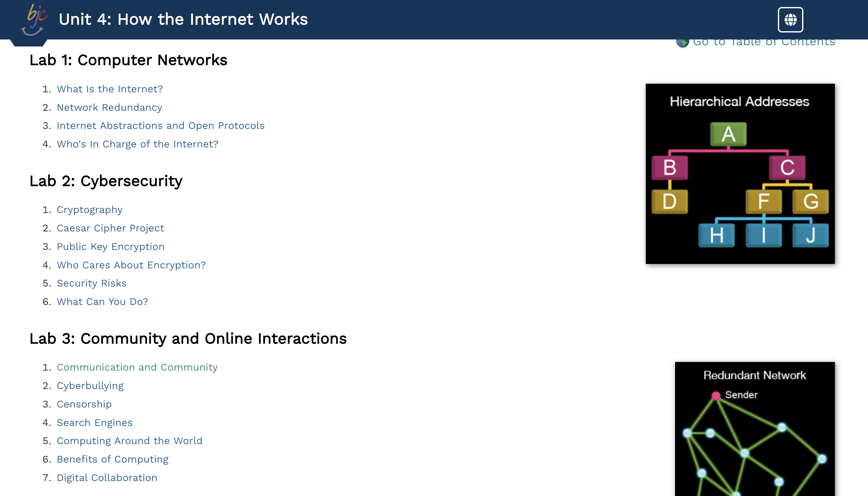Open 'Cyberbullying' lesson in Lab 3

click(x=91, y=385)
